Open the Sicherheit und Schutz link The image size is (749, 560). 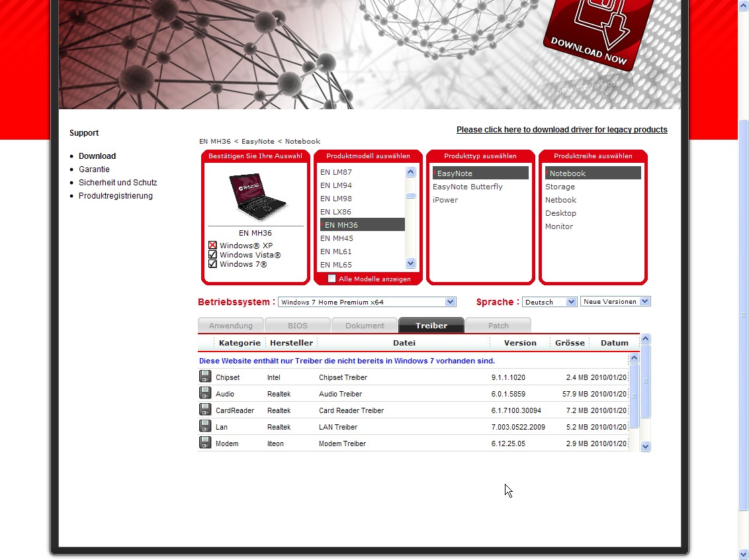click(118, 183)
